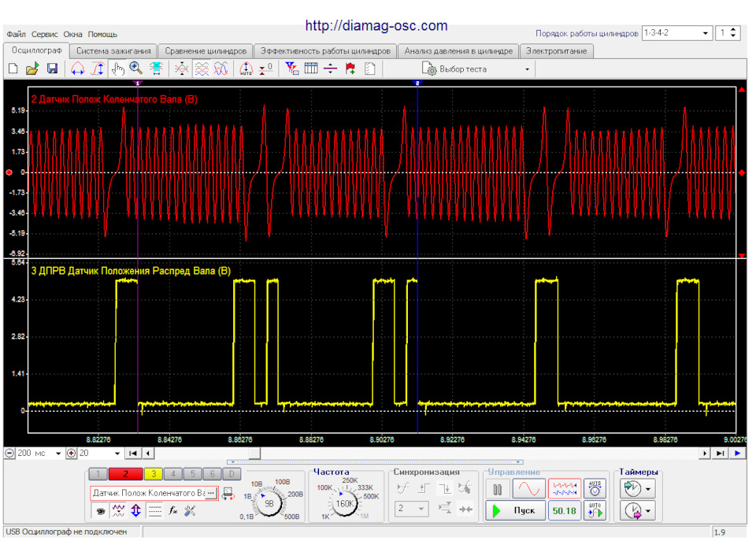Open the 200 мс time scale dropdown
756x541 pixels.
tap(58, 454)
